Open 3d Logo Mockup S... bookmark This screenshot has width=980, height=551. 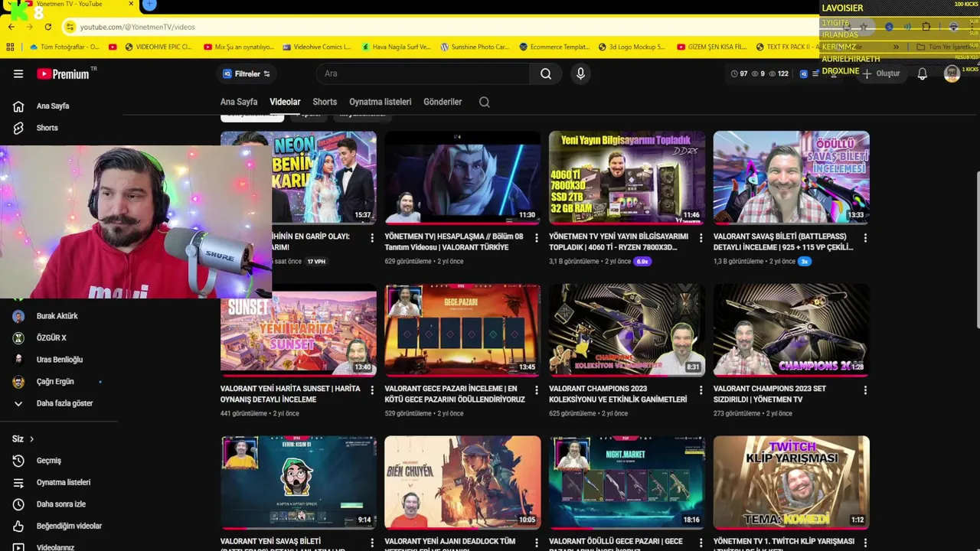click(632, 47)
